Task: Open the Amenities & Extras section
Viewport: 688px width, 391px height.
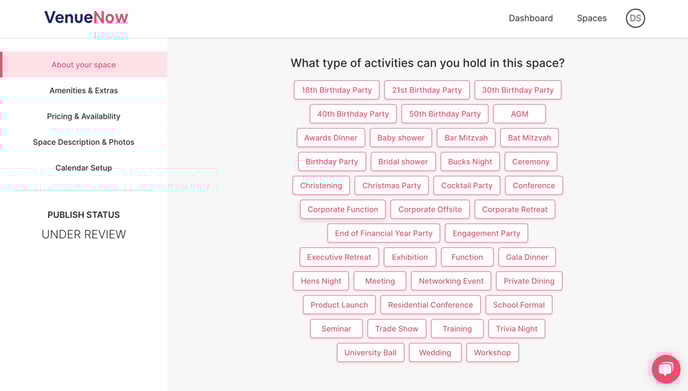Action: coord(84,90)
